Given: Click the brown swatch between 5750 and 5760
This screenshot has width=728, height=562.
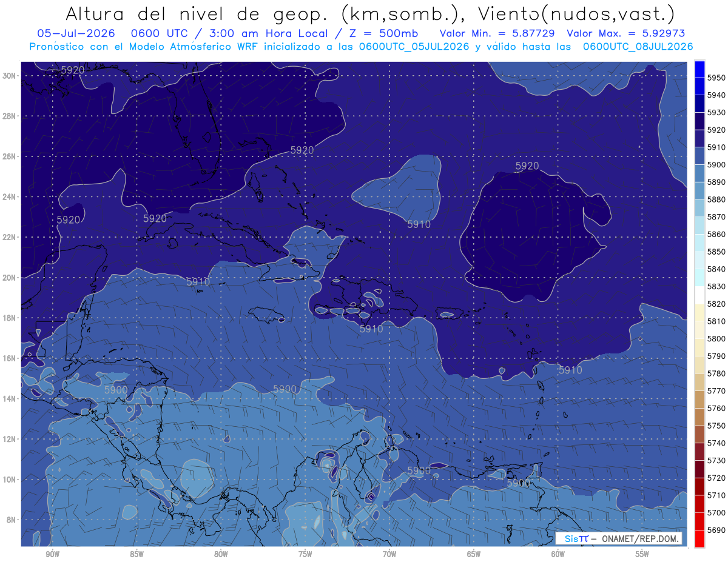Looking at the screenshot, I should coord(699,417).
